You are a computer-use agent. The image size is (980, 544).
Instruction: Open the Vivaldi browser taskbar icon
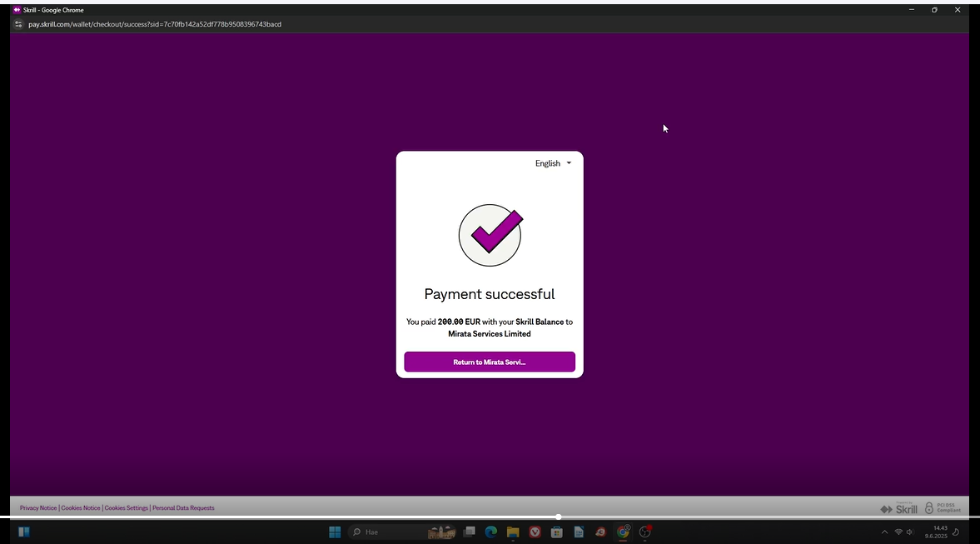click(535, 532)
